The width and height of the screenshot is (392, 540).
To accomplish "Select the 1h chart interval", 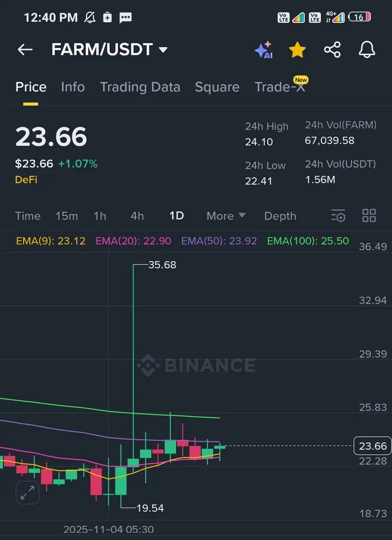I will pyautogui.click(x=100, y=216).
